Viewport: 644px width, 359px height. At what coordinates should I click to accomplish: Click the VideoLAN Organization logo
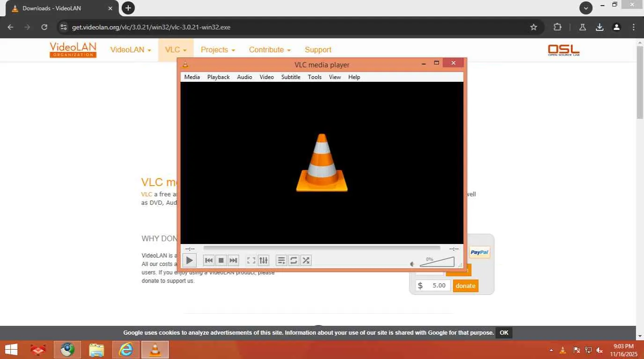pos(73,50)
